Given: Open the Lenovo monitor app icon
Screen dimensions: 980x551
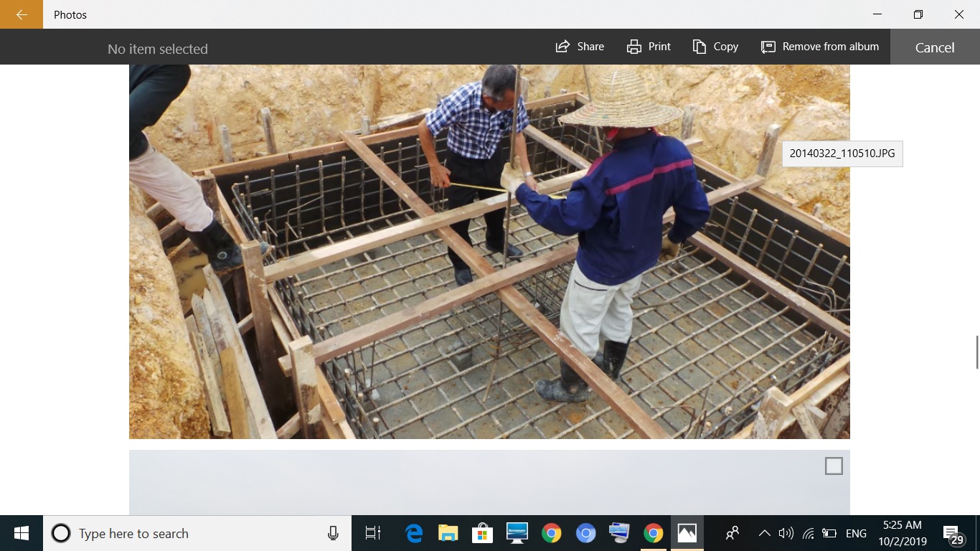Looking at the screenshot, I should 517,533.
